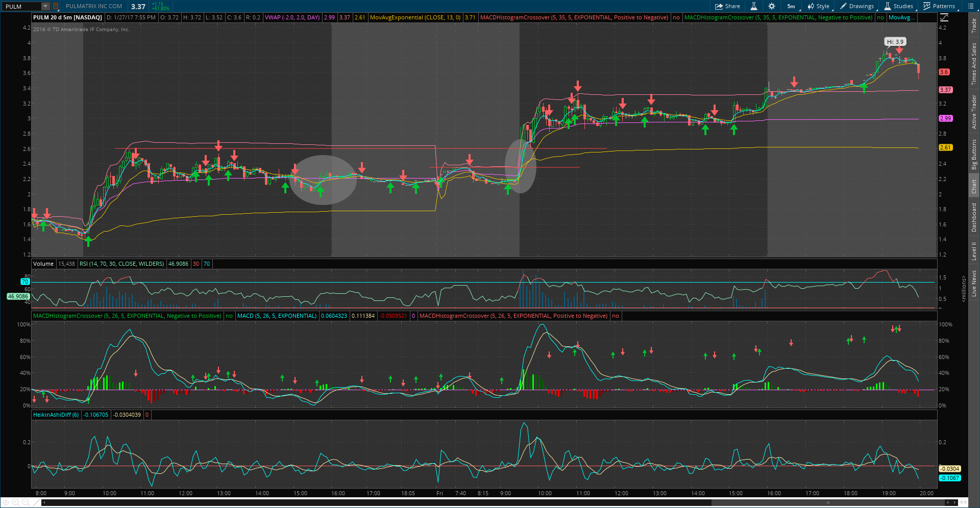980x508 pixels.
Task: Click the zoom out magnifier icon
Action: tap(26, 502)
